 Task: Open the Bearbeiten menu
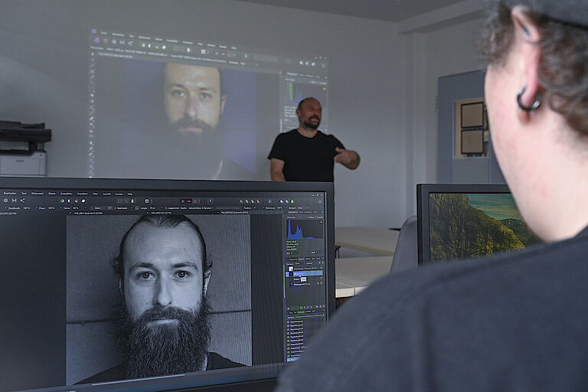click(9, 192)
